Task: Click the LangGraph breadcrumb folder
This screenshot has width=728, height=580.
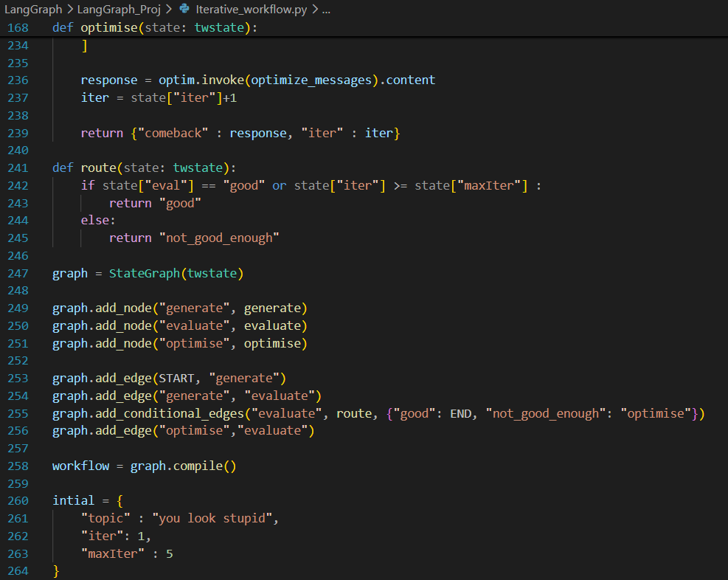Action: pyautogui.click(x=33, y=10)
